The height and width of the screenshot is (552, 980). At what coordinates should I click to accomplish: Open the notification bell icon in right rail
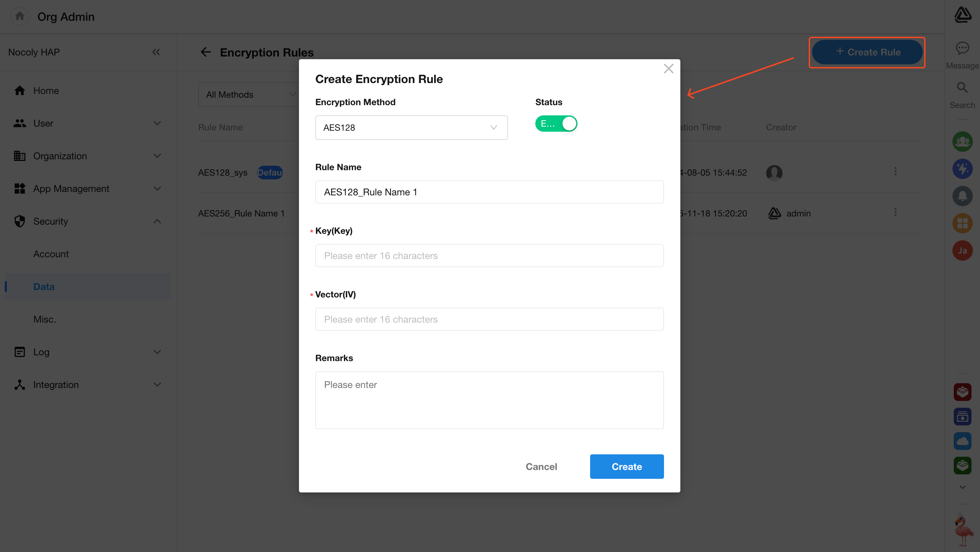[x=962, y=196]
